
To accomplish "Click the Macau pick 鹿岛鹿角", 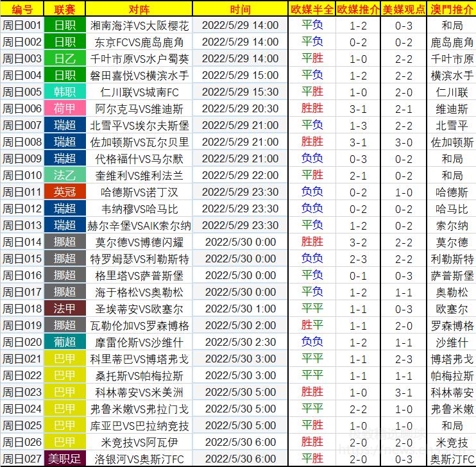I will [452, 42].
